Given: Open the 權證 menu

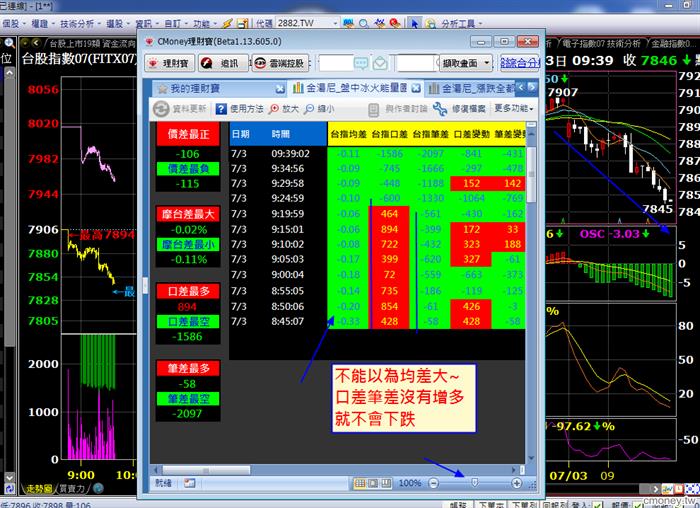Looking at the screenshot, I should pos(42,24).
